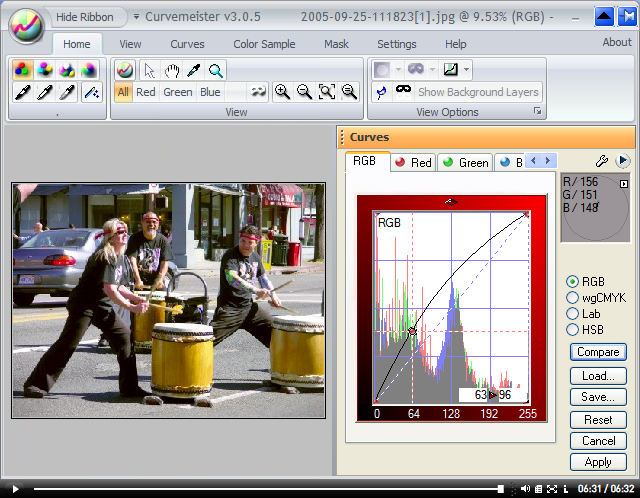The width and height of the screenshot is (640, 498).
Task: Toggle the mask glasses icon next to Blue
Action: point(258,92)
